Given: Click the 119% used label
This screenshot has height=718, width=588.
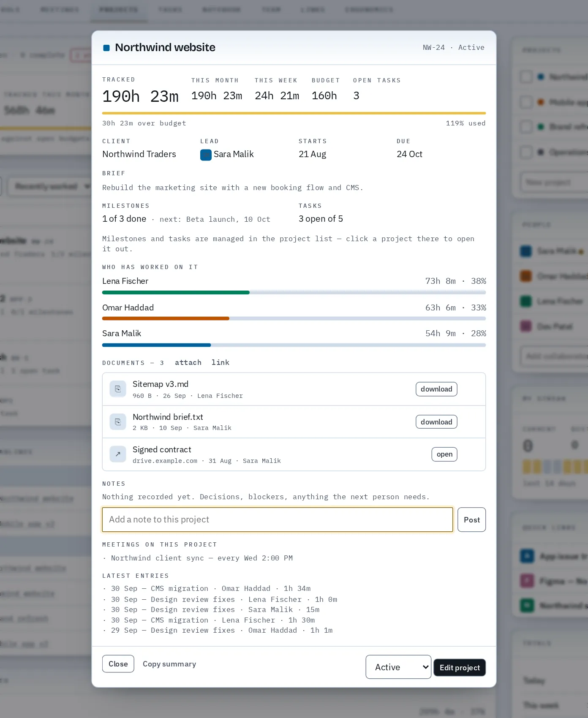Looking at the screenshot, I should coord(466,123).
